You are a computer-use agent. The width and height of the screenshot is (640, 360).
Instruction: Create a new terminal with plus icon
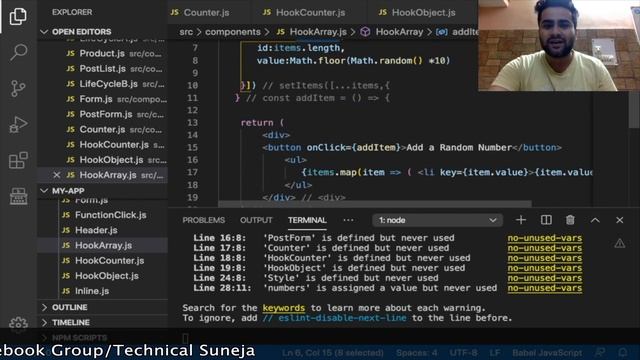(x=520, y=220)
